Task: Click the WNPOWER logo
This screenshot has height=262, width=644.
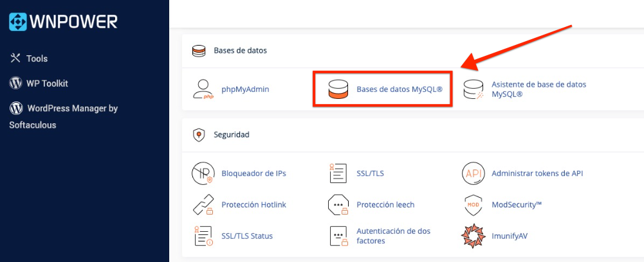Action: (x=63, y=21)
